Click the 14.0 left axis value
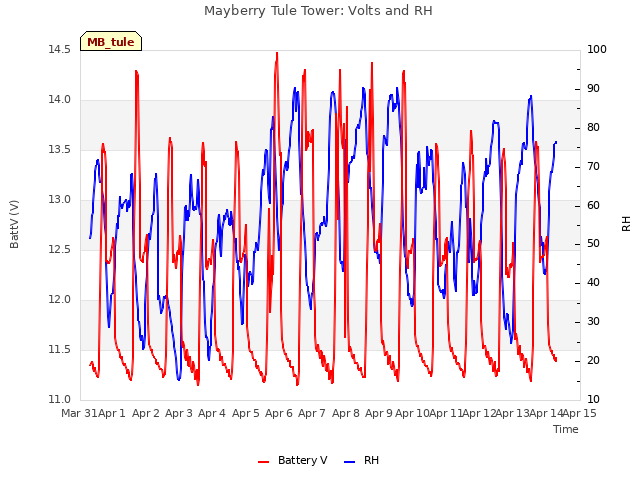 point(59,100)
